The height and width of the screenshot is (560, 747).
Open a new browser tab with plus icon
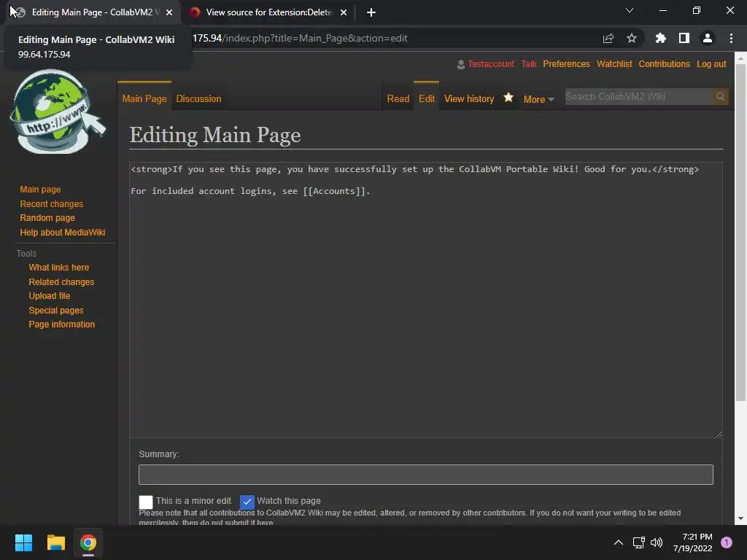point(371,12)
